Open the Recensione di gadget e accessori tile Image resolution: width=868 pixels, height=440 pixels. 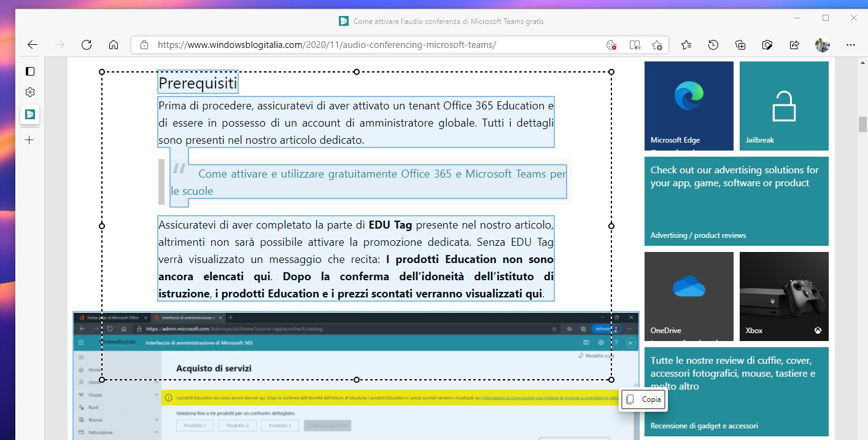737,392
